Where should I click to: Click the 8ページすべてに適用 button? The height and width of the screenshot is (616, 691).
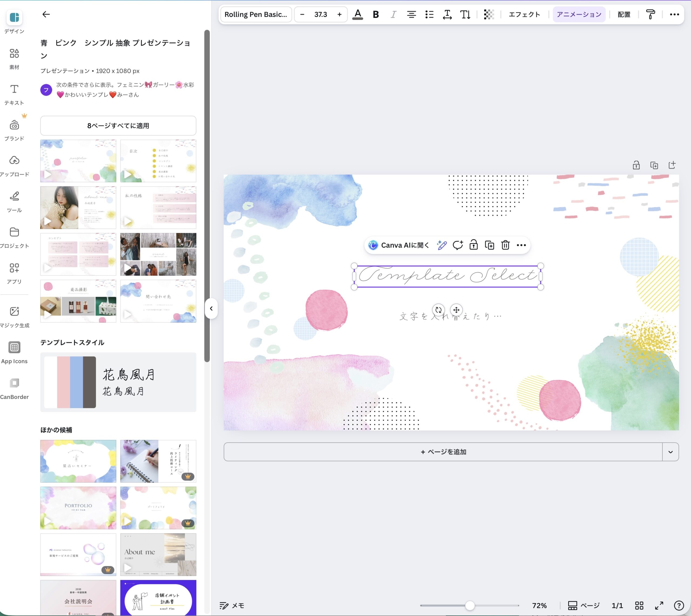(x=118, y=126)
